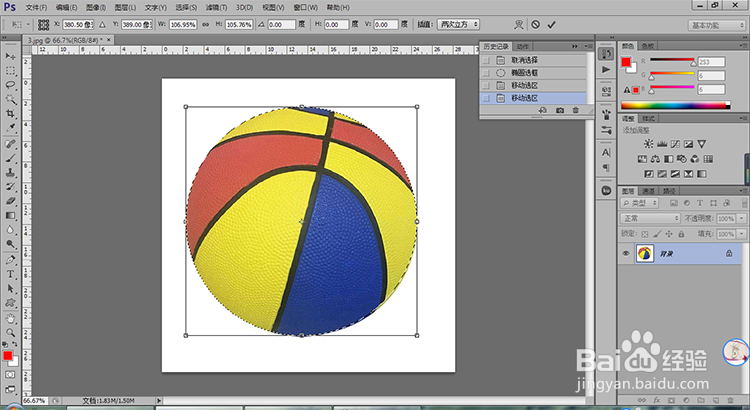Switch to the 通道 tab

[649, 191]
